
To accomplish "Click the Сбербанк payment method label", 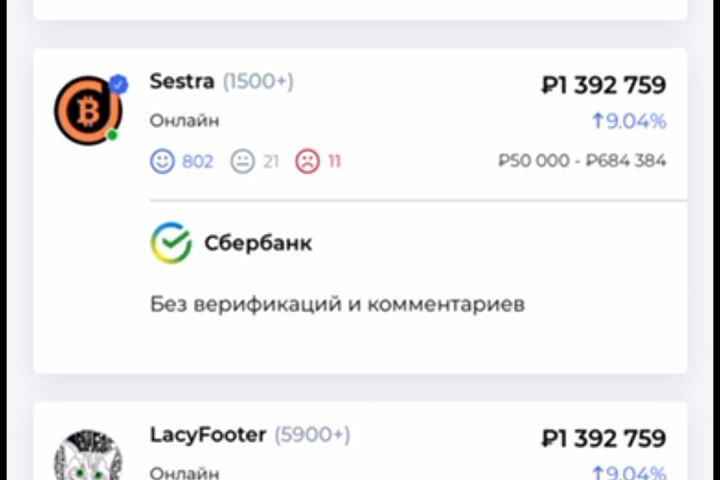I will pos(258,243).
